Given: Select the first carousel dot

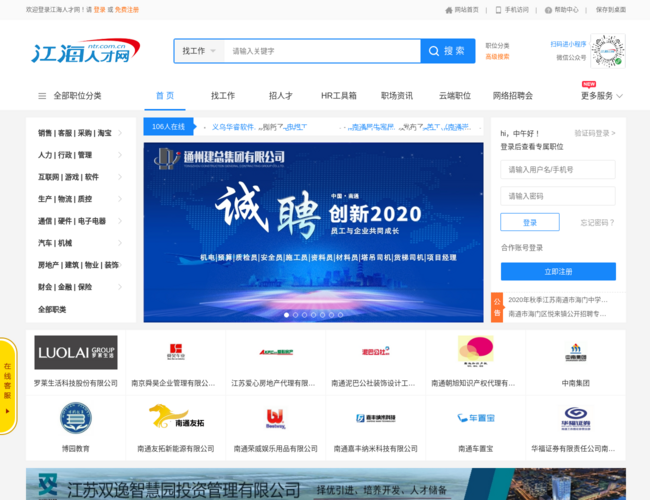Looking at the screenshot, I should 286,315.
